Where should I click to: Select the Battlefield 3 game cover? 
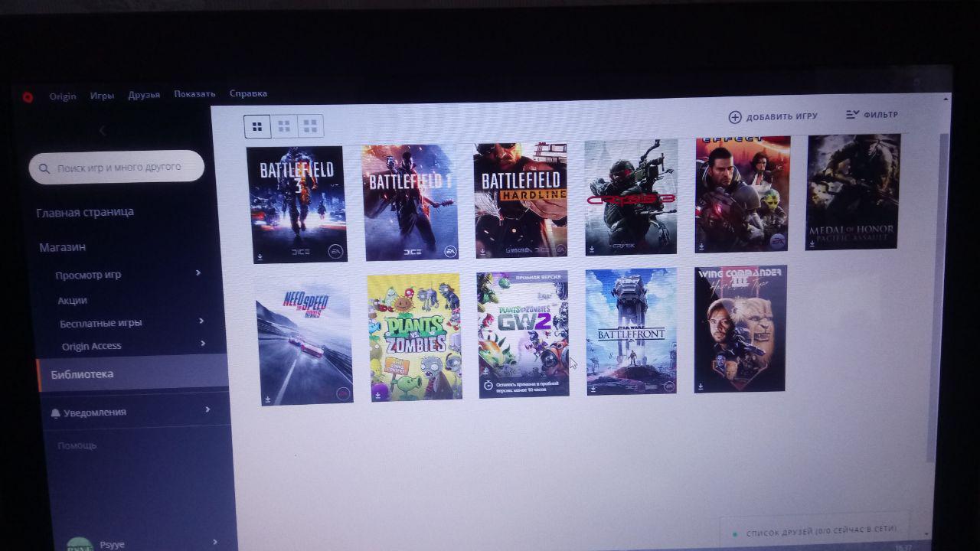pos(298,204)
